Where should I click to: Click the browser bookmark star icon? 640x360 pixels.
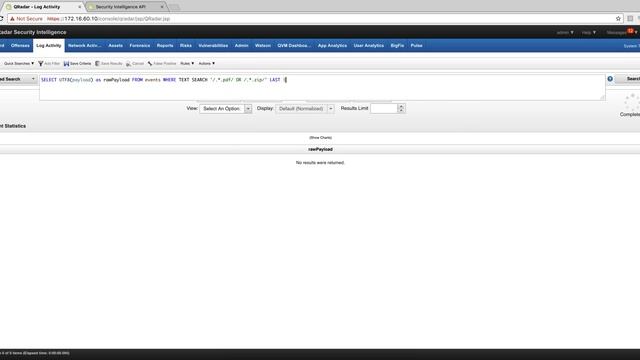pos(618,19)
